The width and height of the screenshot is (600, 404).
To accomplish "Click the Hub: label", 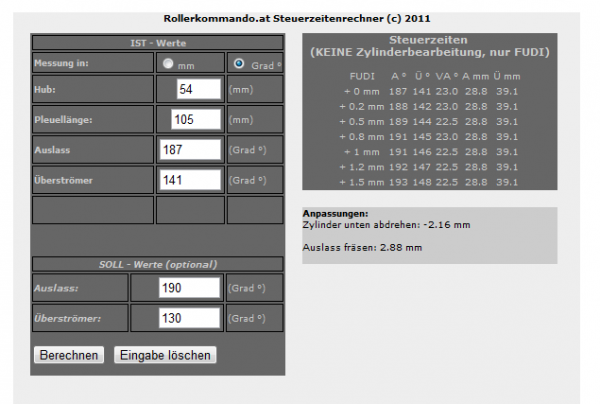I will pyautogui.click(x=45, y=90).
